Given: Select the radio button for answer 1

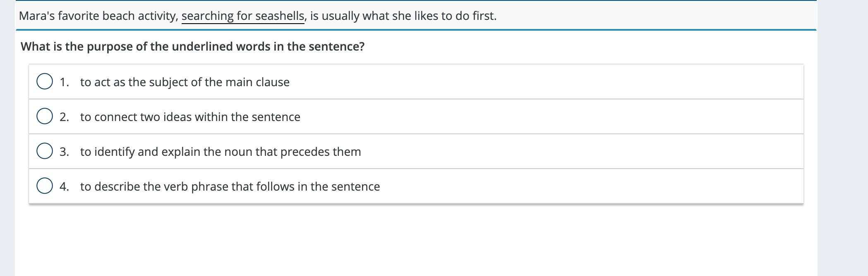Looking at the screenshot, I should click(45, 82).
